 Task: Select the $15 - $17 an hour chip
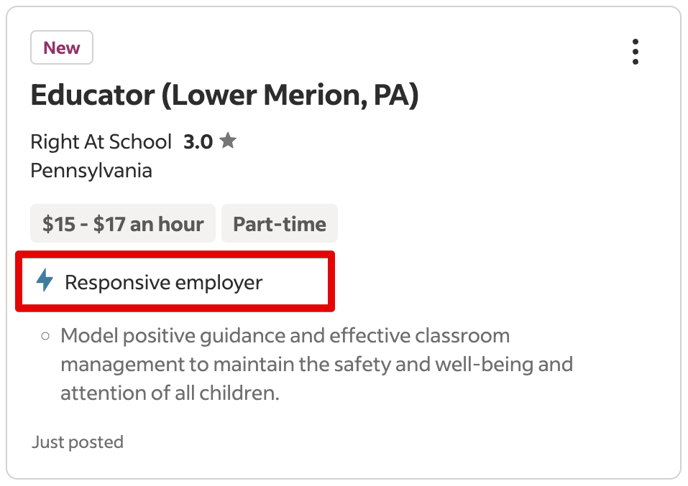123,224
